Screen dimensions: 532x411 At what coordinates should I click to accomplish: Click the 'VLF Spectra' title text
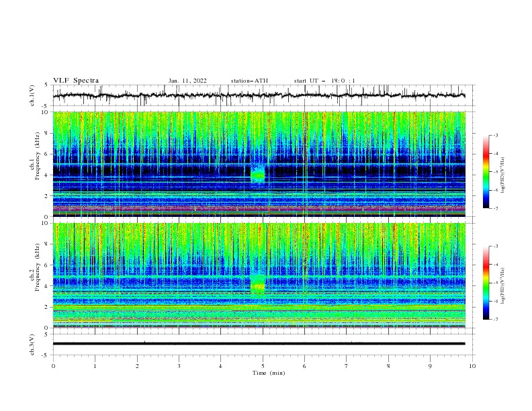[x=76, y=81]
